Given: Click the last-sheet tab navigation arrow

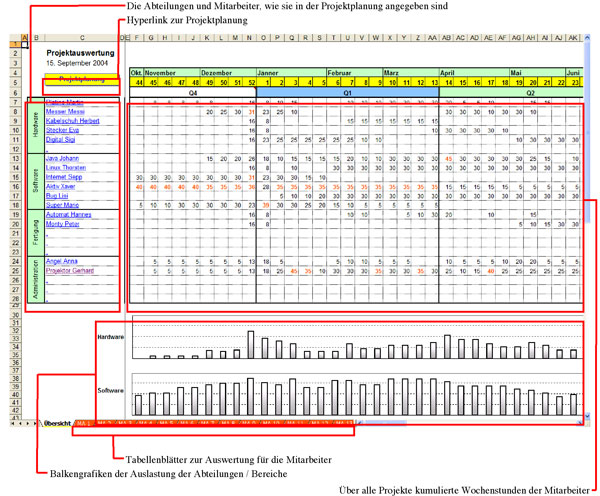Looking at the screenshot, I should click(33, 424).
